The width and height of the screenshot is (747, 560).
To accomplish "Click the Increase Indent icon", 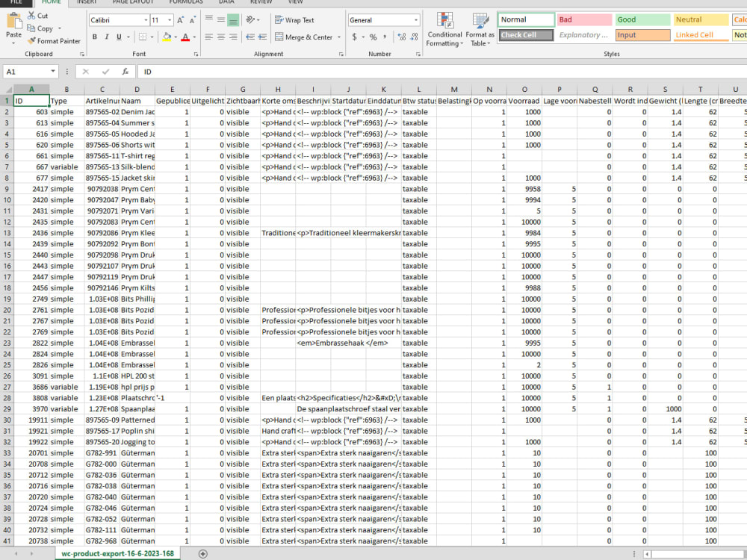I will pyautogui.click(x=262, y=37).
